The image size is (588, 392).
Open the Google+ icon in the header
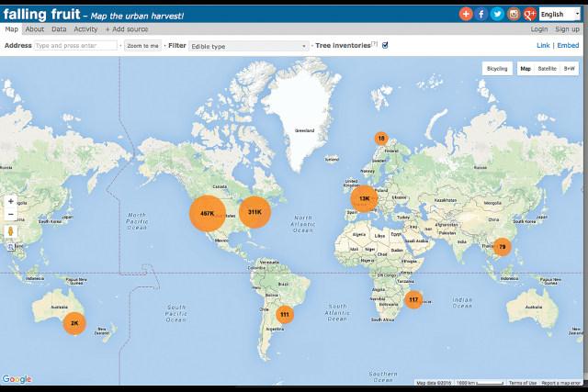[x=529, y=15]
